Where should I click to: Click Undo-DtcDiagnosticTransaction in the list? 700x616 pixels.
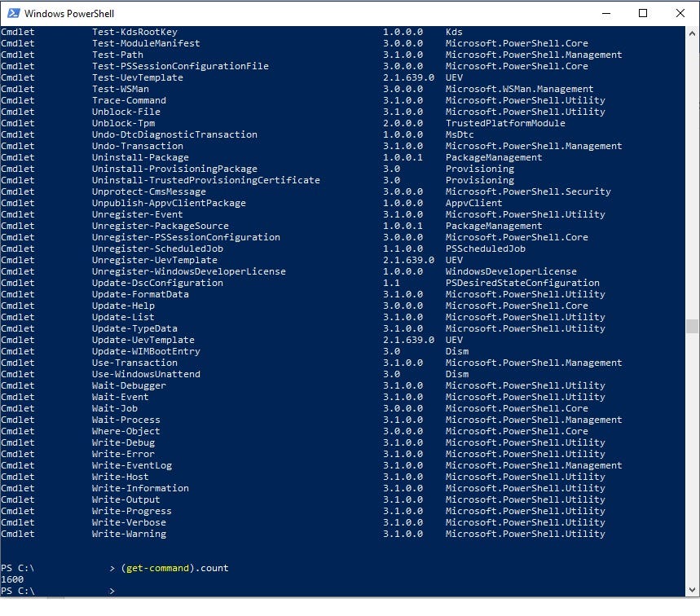click(x=174, y=134)
